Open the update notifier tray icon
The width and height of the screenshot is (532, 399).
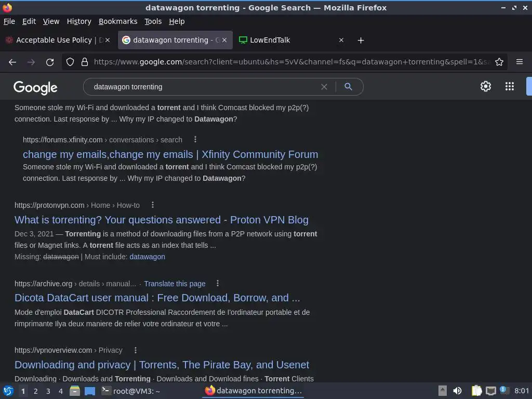click(x=504, y=391)
